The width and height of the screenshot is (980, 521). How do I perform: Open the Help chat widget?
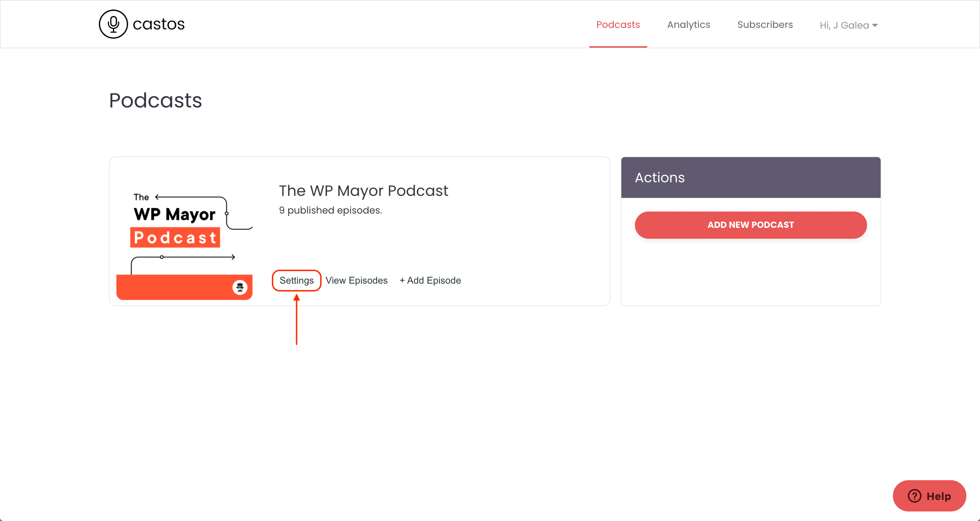[929, 495]
